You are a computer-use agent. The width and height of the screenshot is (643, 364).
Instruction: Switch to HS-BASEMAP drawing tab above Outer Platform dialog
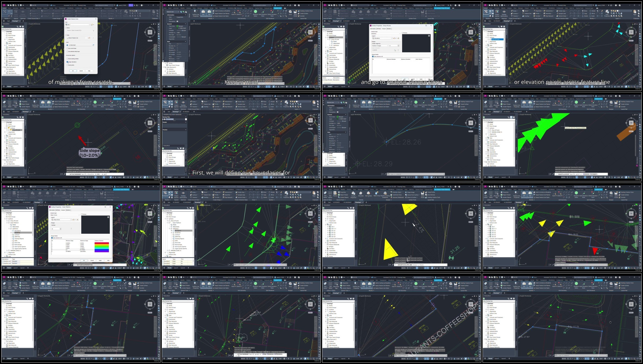[27, 202]
